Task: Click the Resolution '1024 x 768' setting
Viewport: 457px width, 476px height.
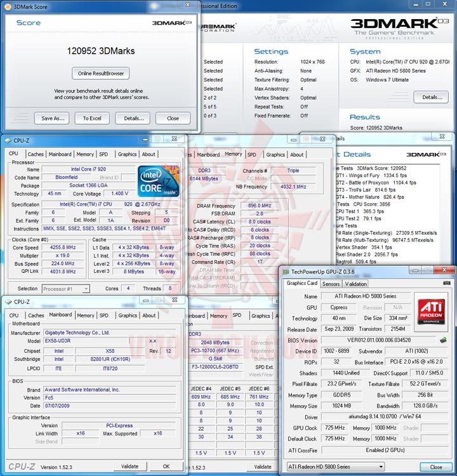Action: pyautogui.click(x=312, y=62)
